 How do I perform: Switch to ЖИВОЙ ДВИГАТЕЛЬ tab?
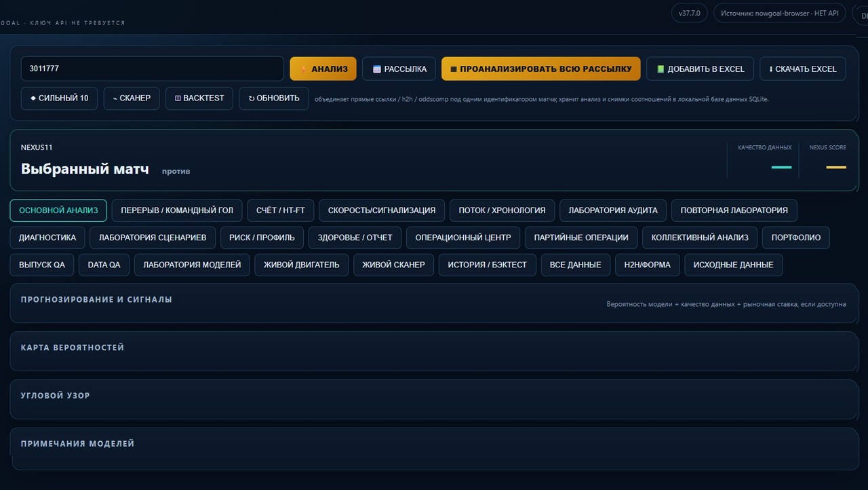tap(302, 265)
